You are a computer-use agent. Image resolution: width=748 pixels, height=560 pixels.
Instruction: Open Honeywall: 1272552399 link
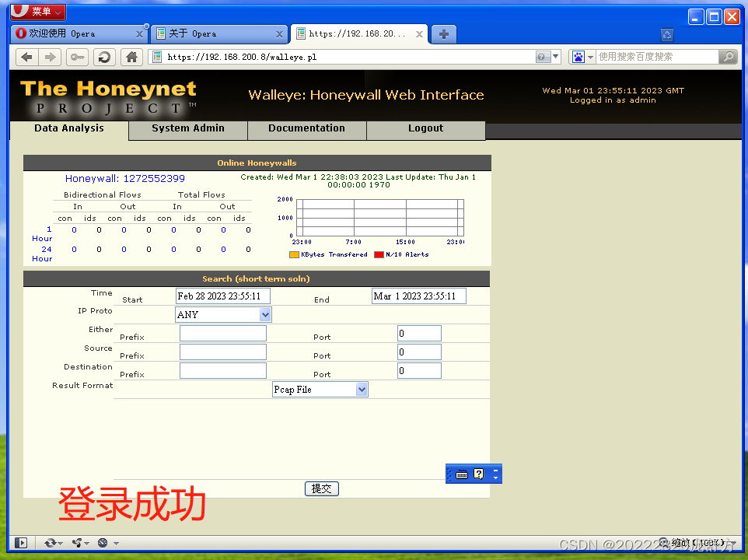tap(125, 178)
